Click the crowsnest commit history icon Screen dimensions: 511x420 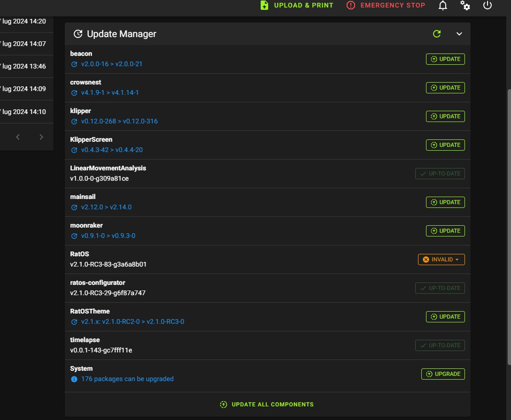[x=74, y=93]
